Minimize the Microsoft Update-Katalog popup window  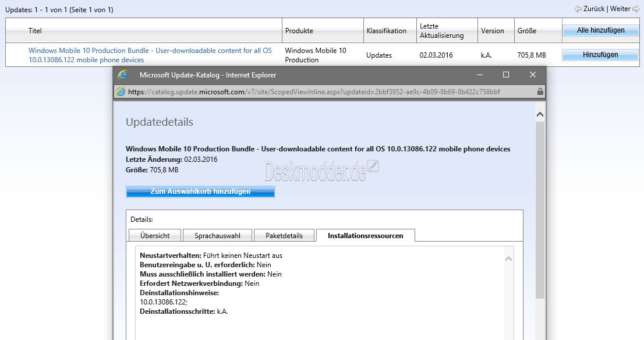(480, 75)
